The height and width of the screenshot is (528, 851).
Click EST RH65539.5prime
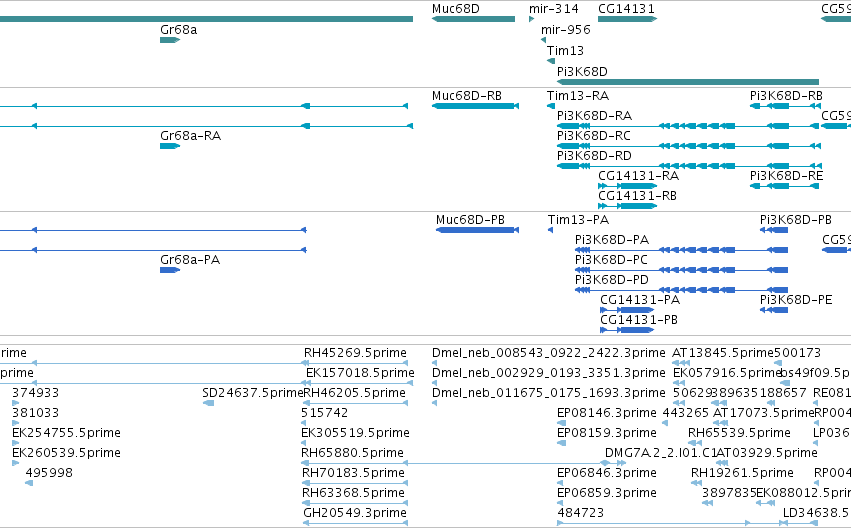tap(695, 443)
